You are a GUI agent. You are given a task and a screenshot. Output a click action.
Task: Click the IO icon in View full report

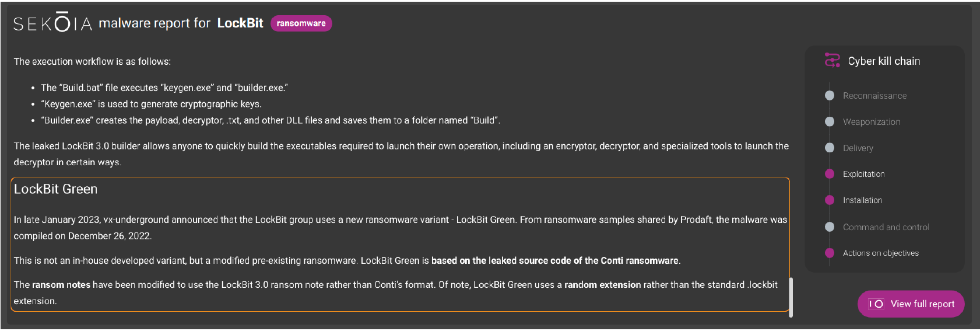point(876,304)
